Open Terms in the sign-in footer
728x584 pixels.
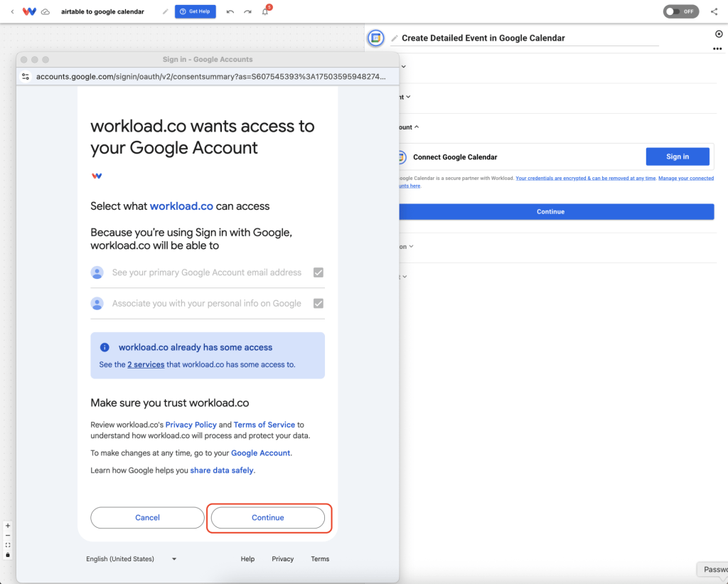[x=320, y=559]
